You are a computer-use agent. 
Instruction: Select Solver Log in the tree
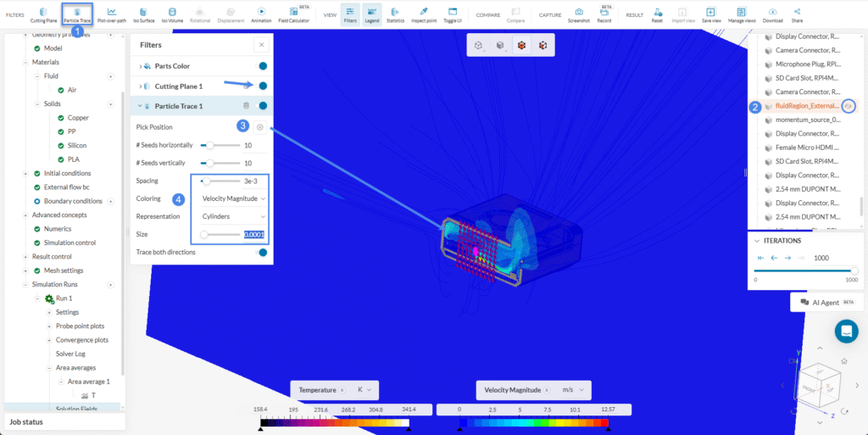click(73, 354)
